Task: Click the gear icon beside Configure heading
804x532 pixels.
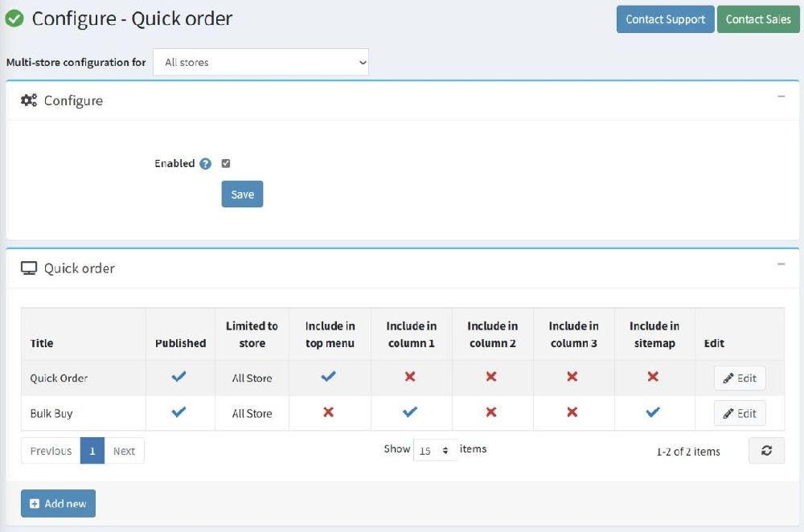Action: pyautogui.click(x=28, y=100)
